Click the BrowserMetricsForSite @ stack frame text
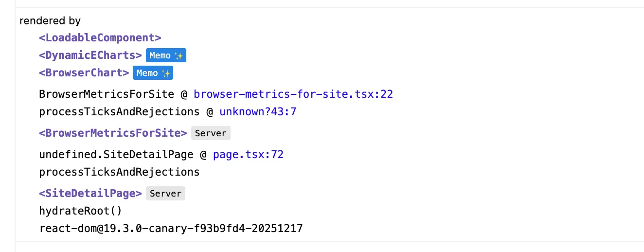This screenshot has height=252, width=644. 113,94
